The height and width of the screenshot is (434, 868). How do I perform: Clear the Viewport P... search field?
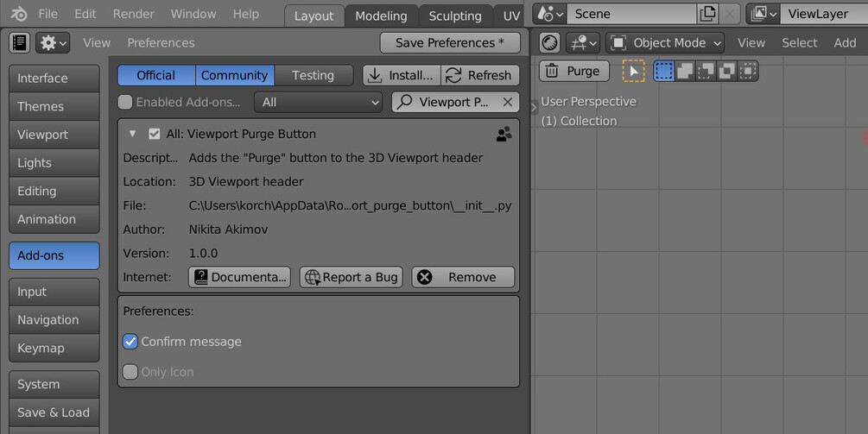(507, 102)
